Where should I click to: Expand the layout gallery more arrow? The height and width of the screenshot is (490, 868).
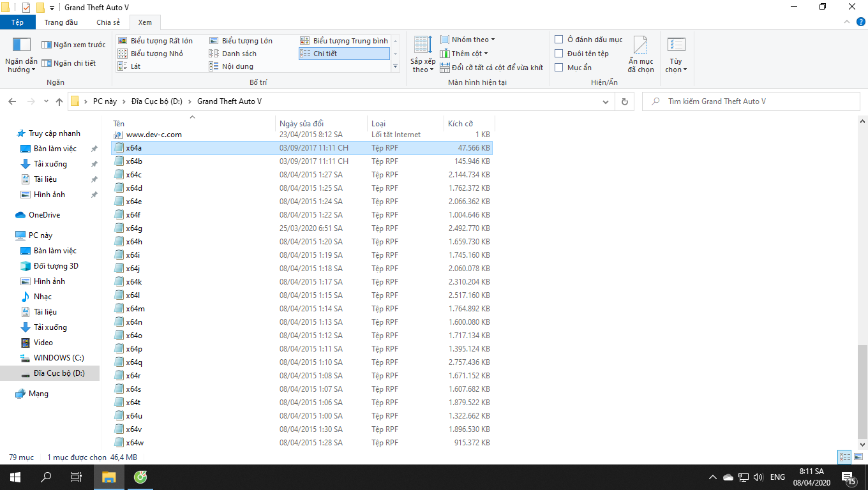(x=396, y=66)
